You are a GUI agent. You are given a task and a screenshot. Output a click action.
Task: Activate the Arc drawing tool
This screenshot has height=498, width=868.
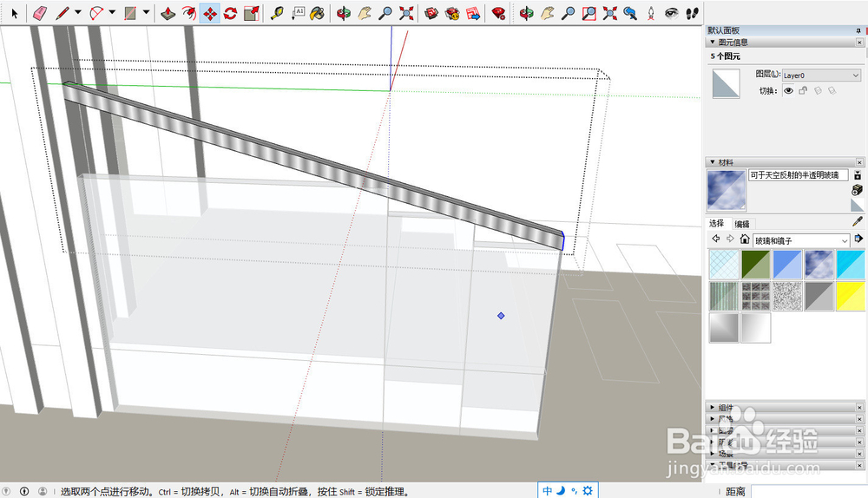tap(96, 13)
